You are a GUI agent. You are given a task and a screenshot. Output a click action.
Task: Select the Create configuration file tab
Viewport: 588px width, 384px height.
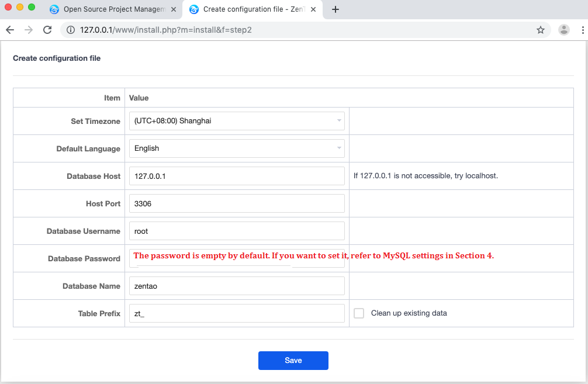click(x=248, y=9)
